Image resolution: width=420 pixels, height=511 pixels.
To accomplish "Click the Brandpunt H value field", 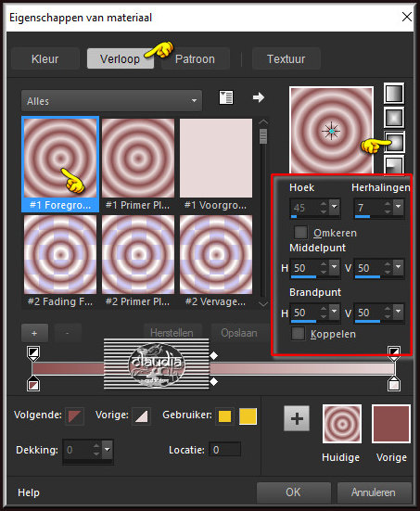I will coord(305,313).
